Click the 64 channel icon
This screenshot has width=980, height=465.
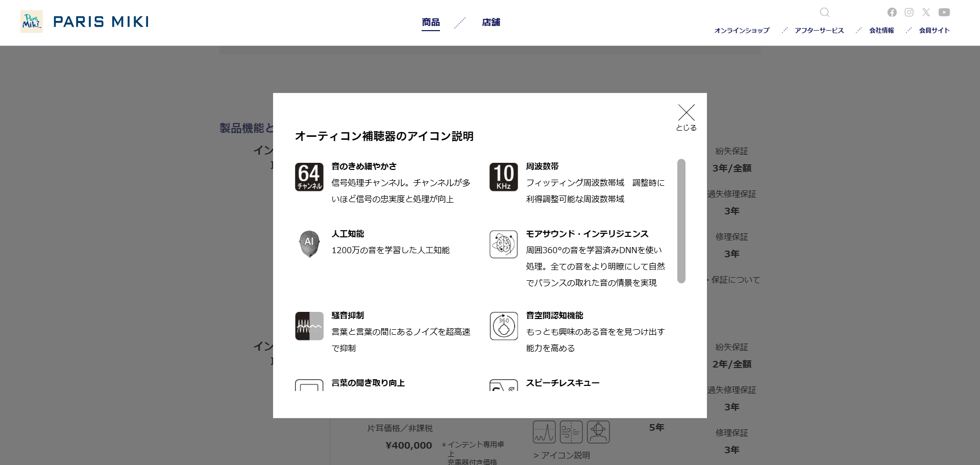(x=309, y=177)
